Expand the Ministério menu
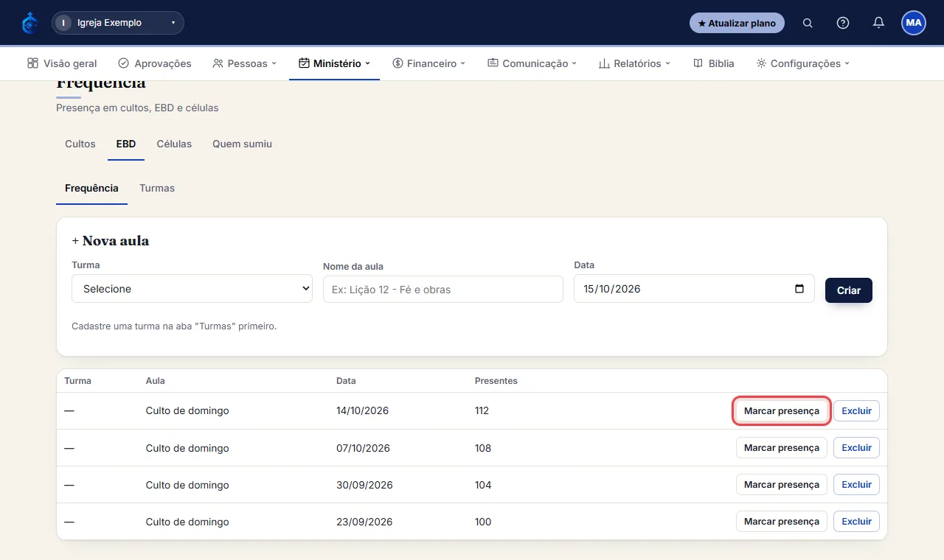Image resolution: width=944 pixels, height=560 pixels. [334, 63]
